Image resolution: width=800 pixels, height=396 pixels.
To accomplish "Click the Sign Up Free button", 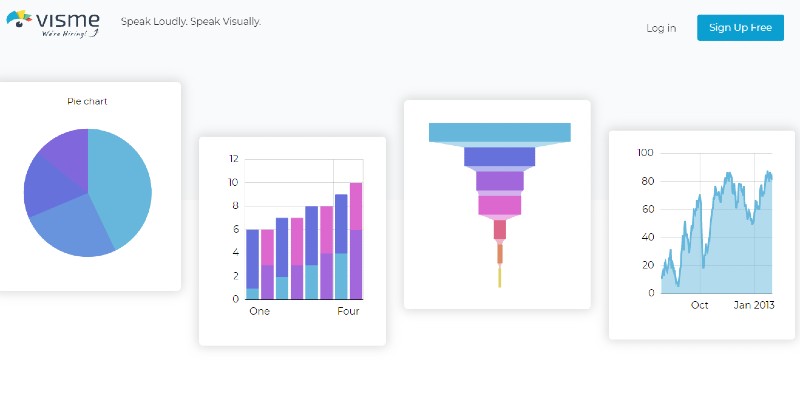I will pyautogui.click(x=740, y=28).
